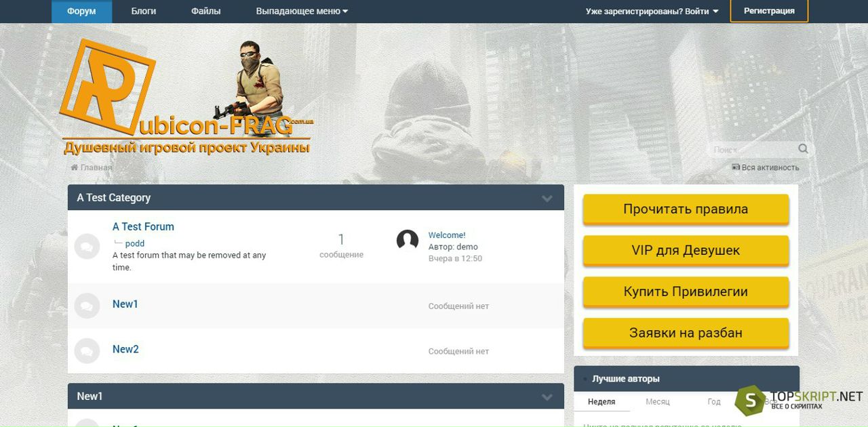Open the Выпадающее меню dropdown
Image resolution: width=868 pixels, height=427 pixels.
302,12
